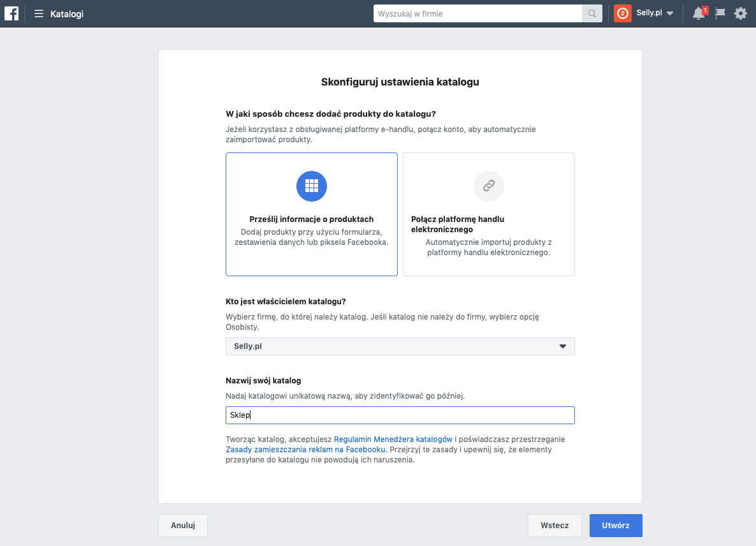Click the Facebook logo icon
The width and height of the screenshot is (756, 546).
pyautogui.click(x=11, y=13)
